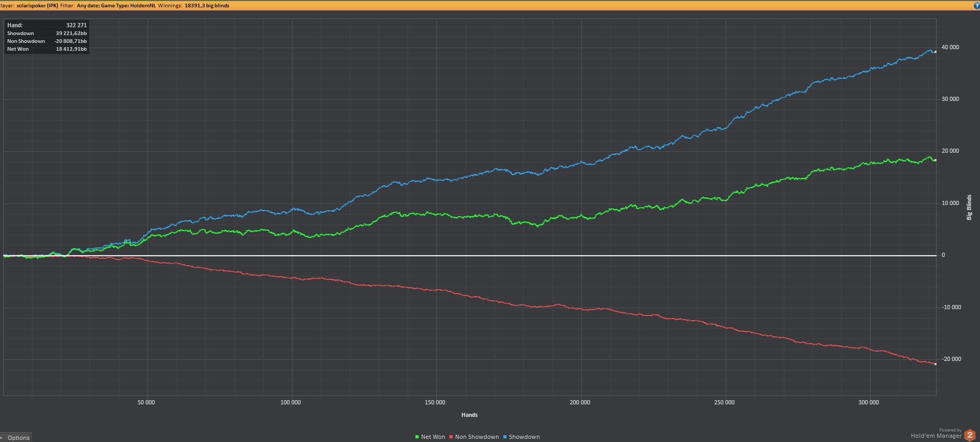
Task: Click the winnings value '18391,3 big blinds'
Action: tap(207, 5)
